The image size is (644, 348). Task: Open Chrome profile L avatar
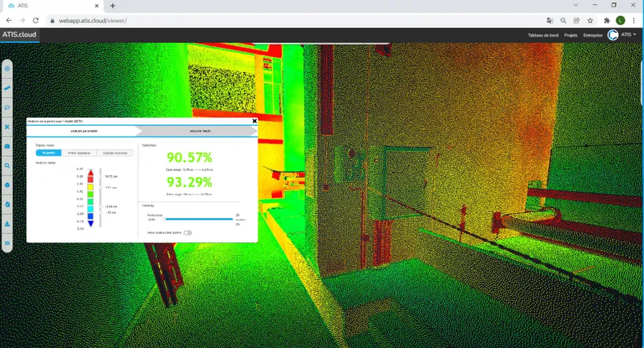[x=620, y=21]
